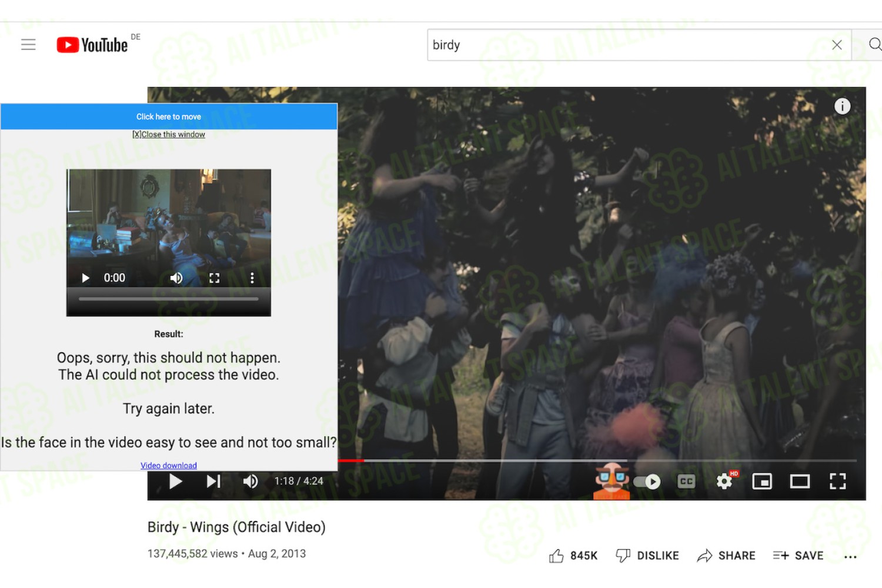Open the YouTube hamburger guide menu

(x=28, y=45)
